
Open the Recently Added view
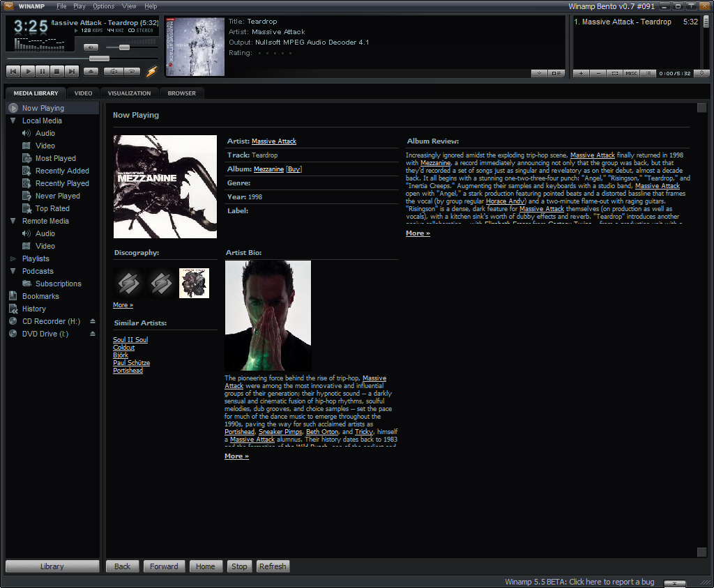click(x=62, y=171)
